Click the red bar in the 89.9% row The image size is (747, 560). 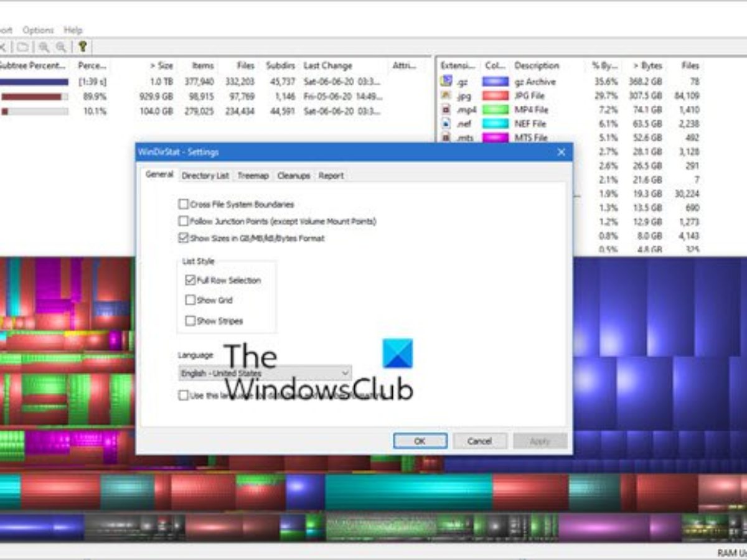pyautogui.click(x=32, y=96)
